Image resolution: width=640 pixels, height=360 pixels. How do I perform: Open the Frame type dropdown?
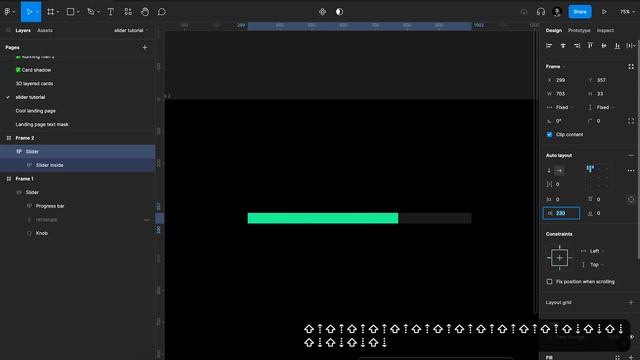click(556, 67)
